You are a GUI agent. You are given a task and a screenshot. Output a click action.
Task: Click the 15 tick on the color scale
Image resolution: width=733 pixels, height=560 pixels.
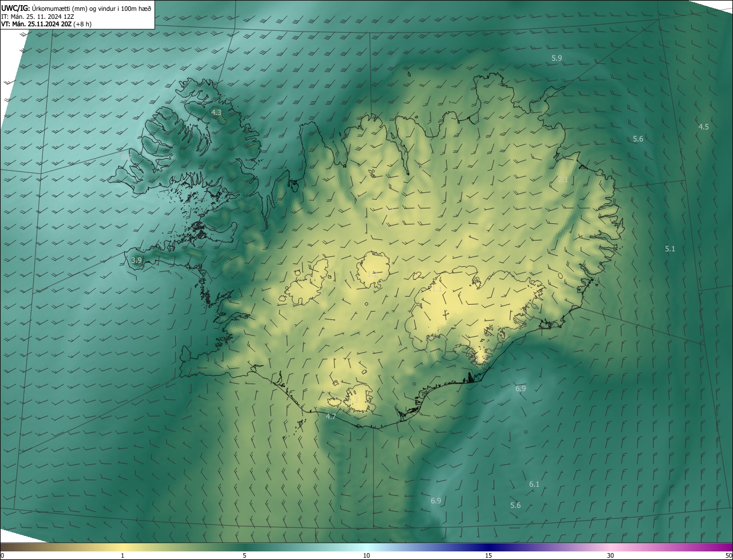click(488, 555)
